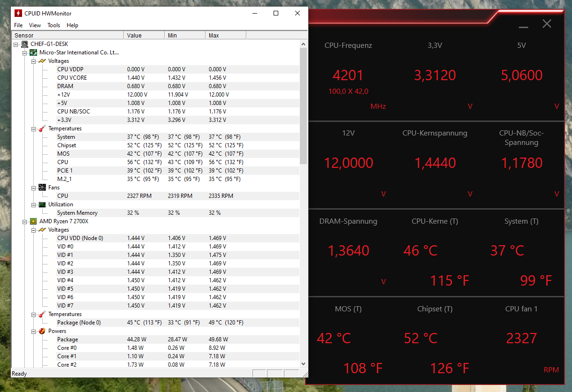Click the CHEF-G1-DESK computer icon
Viewport: 572px width, 392px height.
coord(24,44)
